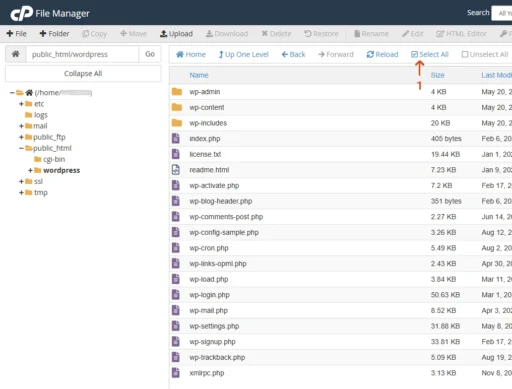Go Up One Level

(x=243, y=54)
